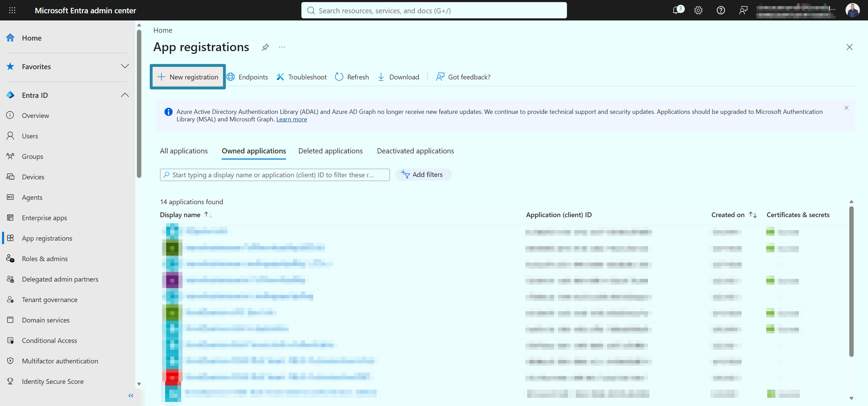Open Endpoints from the toolbar
Viewport: 868px width, 406px height.
[247, 77]
